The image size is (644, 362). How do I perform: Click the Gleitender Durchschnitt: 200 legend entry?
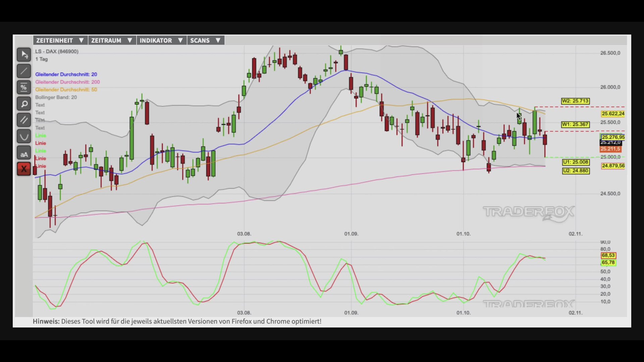(67, 82)
